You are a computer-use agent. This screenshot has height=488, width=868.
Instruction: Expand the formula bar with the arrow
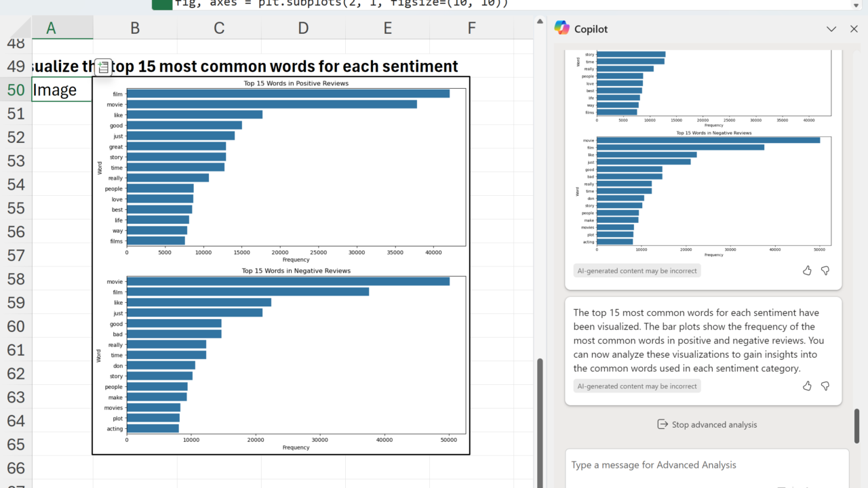[856, 5]
